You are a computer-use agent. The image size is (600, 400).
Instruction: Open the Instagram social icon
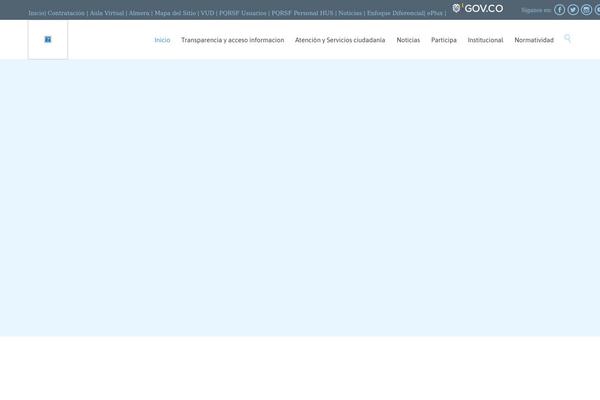[586, 10]
